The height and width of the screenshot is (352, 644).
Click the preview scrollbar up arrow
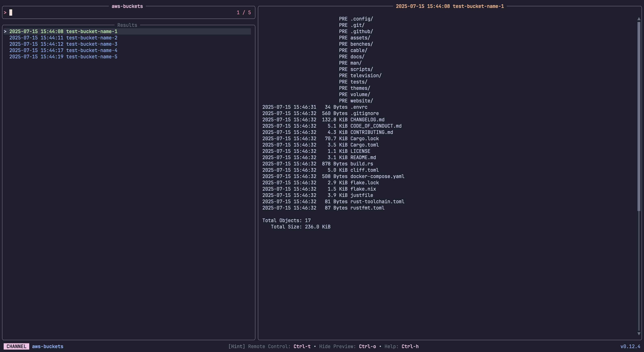pyautogui.click(x=639, y=19)
